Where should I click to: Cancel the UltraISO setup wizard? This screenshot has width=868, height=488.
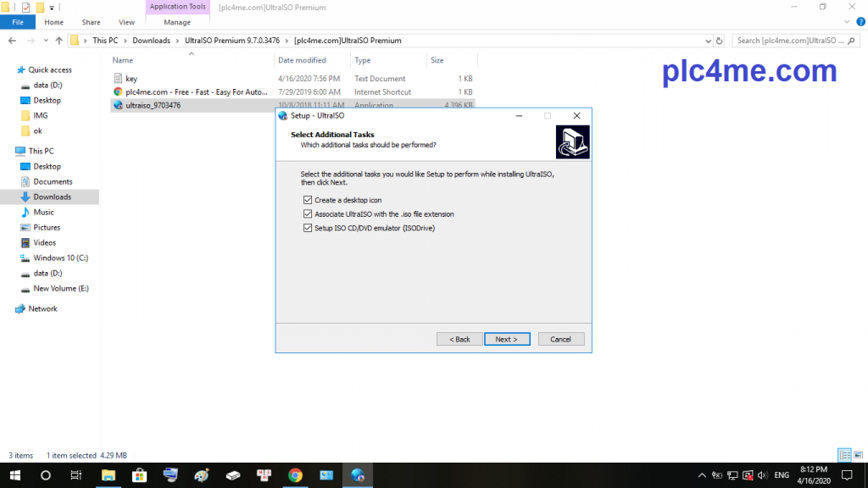pos(561,339)
